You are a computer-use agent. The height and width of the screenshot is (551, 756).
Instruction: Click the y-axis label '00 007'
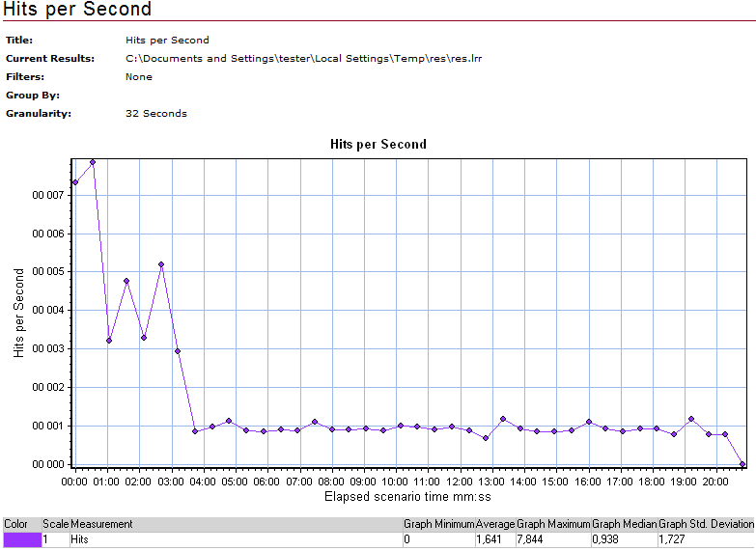pos(47,195)
